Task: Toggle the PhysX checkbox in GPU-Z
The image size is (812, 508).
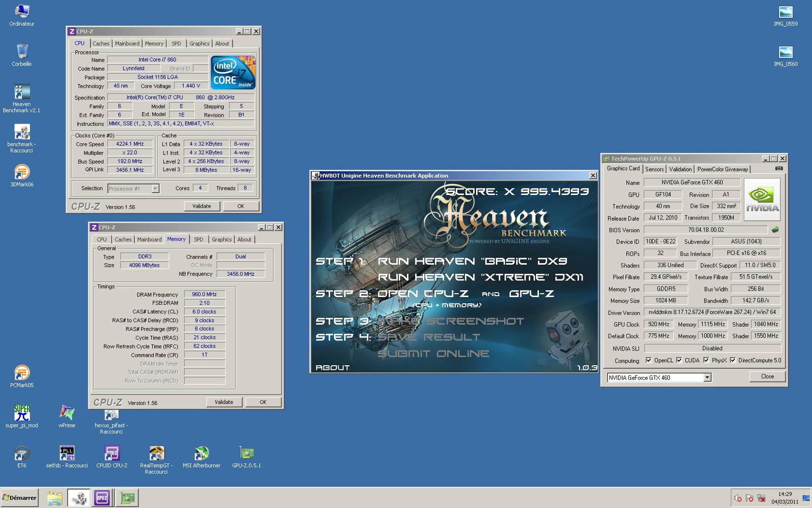Action: tap(706, 360)
